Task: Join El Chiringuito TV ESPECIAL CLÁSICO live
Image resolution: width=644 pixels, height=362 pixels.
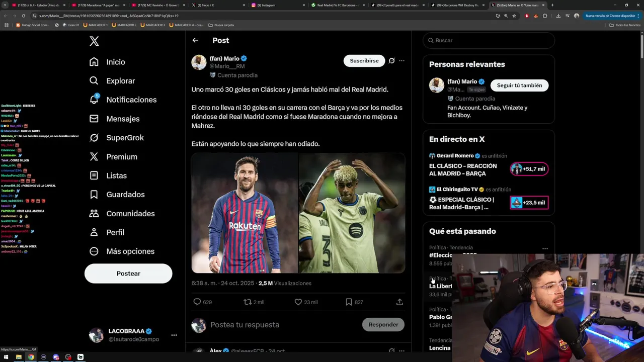Action: 461,204
